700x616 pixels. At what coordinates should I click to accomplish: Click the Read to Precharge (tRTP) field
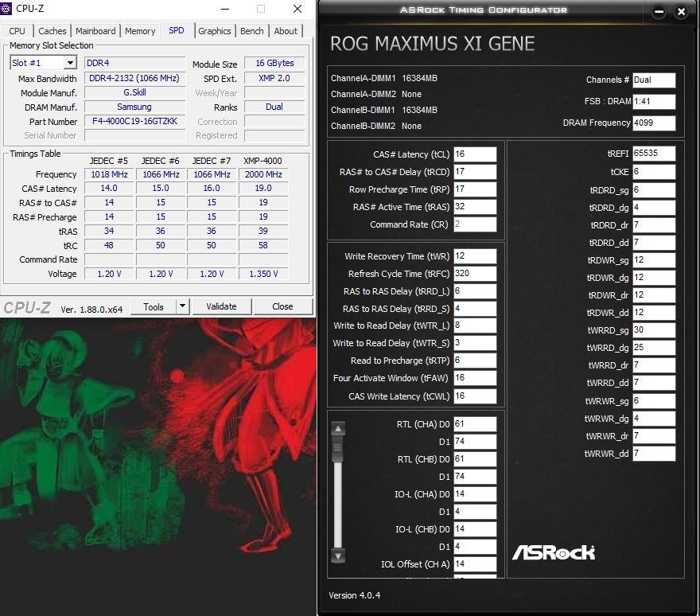click(475, 360)
